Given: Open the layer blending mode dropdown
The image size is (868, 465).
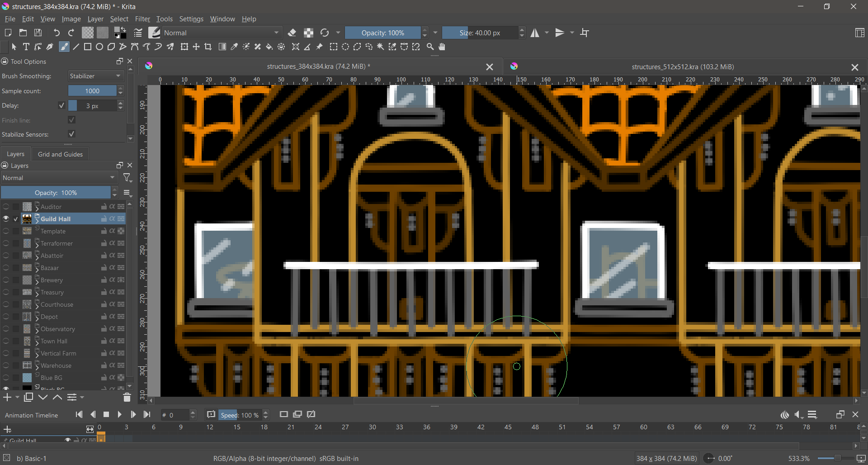Looking at the screenshot, I should (x=59, y=178).
